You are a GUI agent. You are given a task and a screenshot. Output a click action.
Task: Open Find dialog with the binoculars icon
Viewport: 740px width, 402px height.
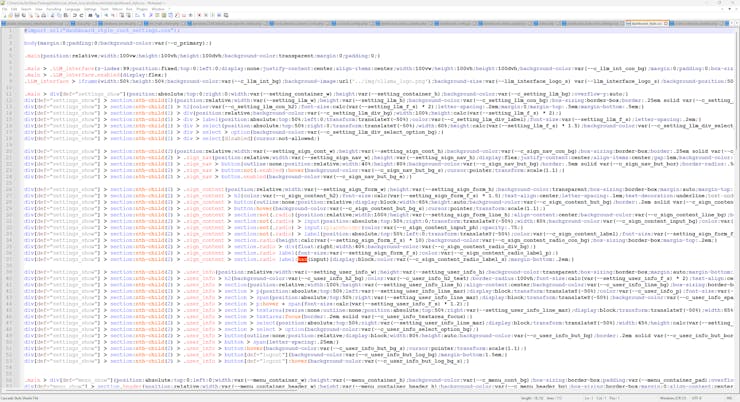(x=90, y=15)
